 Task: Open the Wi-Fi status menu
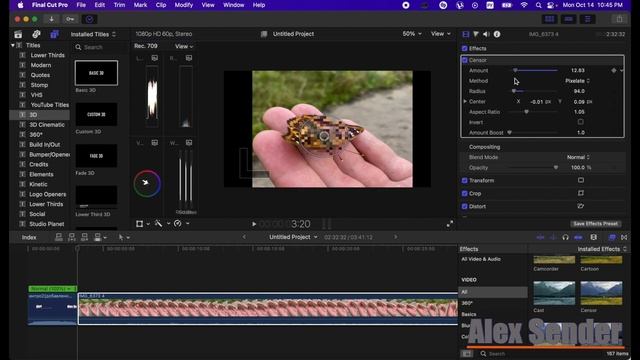524,5
